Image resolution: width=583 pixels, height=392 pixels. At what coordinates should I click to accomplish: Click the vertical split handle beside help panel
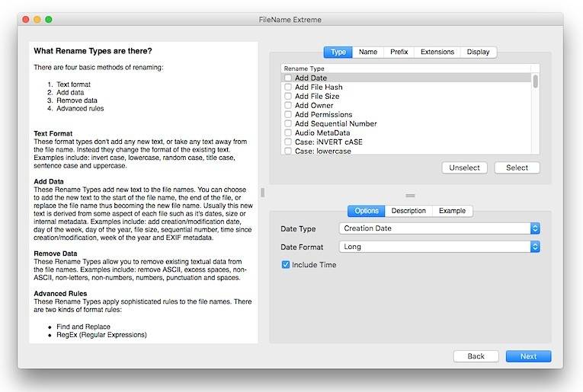pos(263,193)
